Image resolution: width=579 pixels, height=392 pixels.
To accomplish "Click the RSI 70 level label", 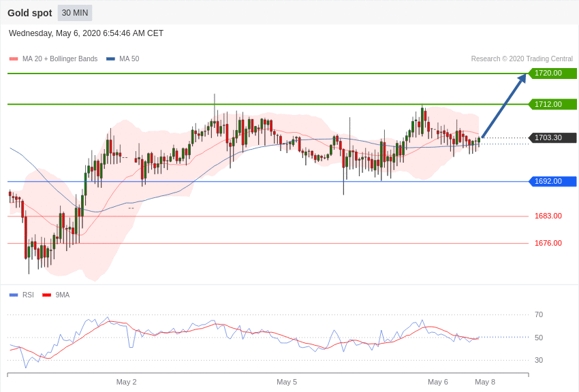I will click(x=539, y=314).
